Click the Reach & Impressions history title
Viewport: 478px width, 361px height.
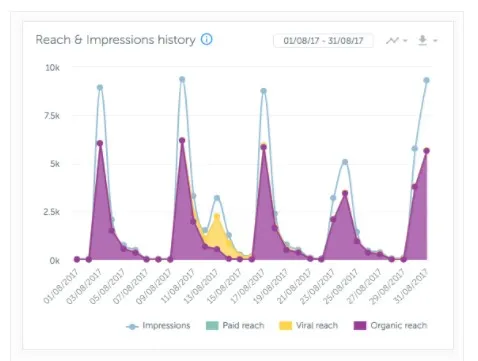point(116,40)
